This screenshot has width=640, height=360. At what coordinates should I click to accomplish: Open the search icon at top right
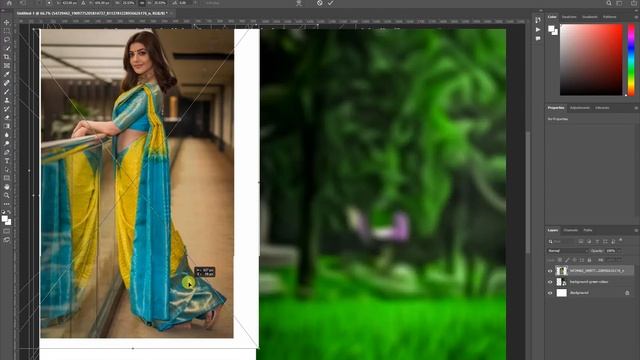coord(609,3)
